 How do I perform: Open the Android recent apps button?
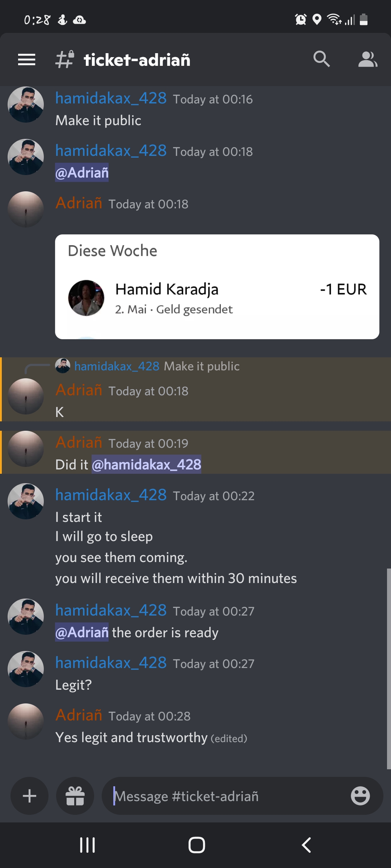(87, 845)
